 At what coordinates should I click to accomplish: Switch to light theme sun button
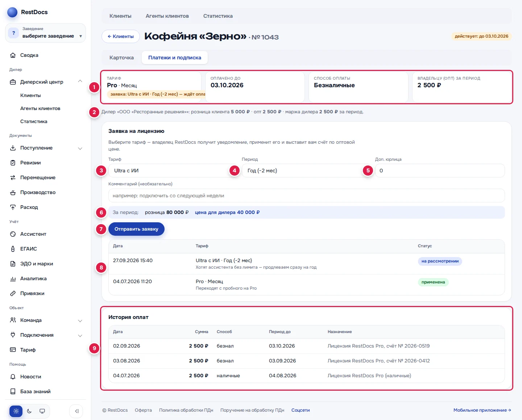coord(16,411)
